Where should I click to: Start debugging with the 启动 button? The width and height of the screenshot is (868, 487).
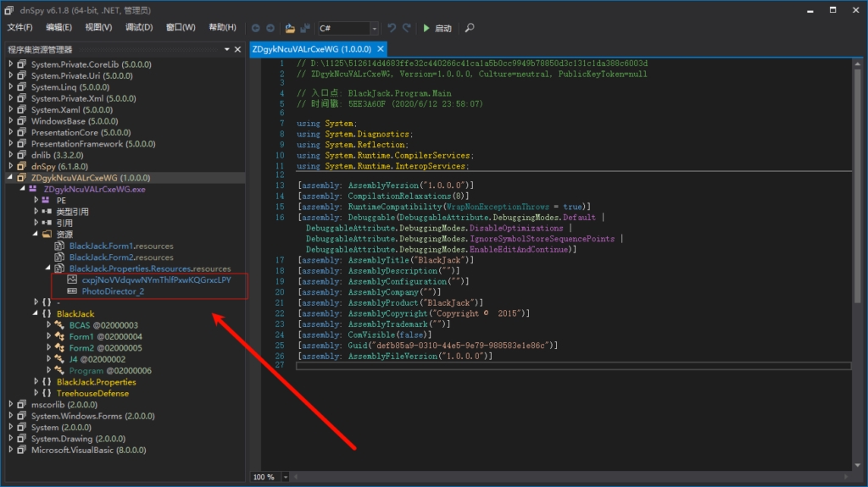coord(437,28)
